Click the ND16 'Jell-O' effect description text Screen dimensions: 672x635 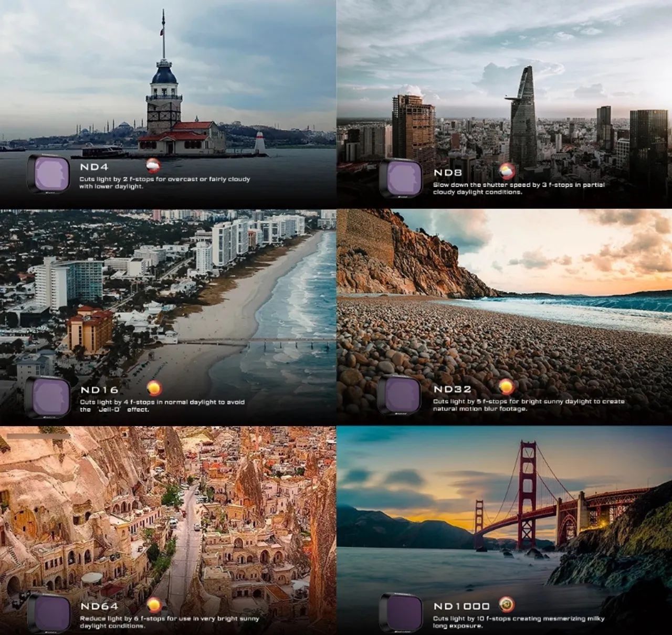[162, 406]
